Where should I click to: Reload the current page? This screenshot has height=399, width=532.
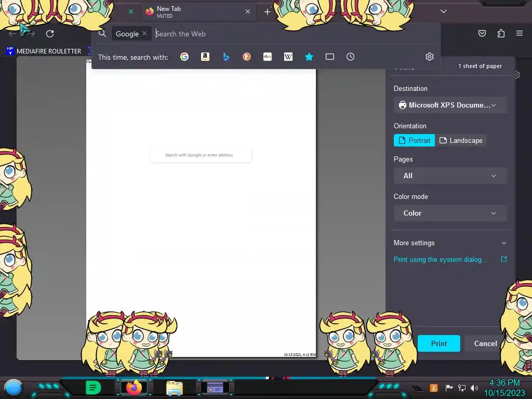pyautogui.click(x=50, y=34)
